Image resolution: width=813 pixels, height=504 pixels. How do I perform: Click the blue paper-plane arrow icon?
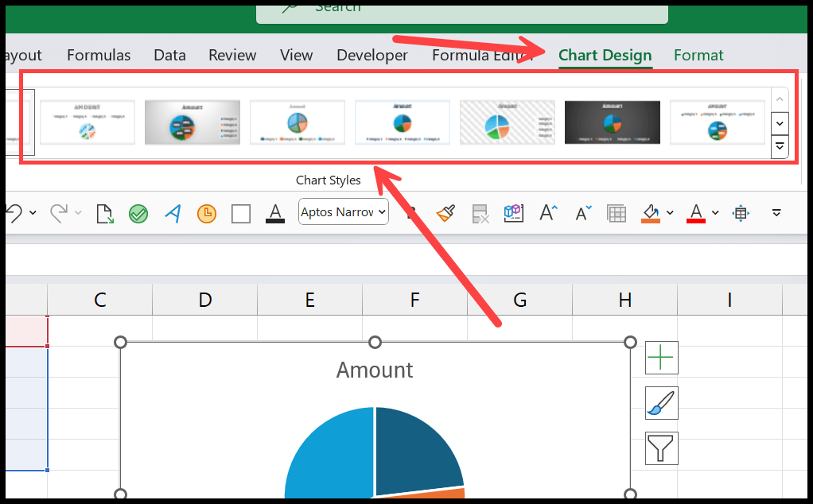point(173,213)
